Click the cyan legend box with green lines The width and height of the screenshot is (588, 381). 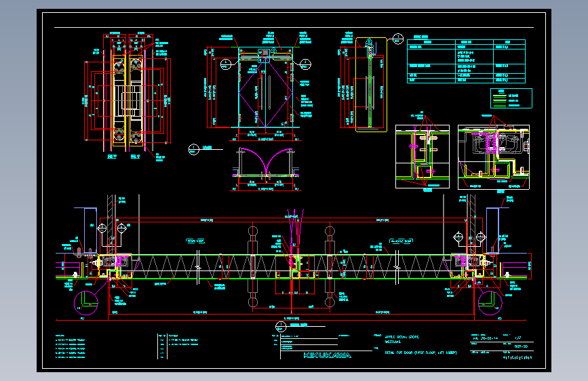click(x=511, y=98)
